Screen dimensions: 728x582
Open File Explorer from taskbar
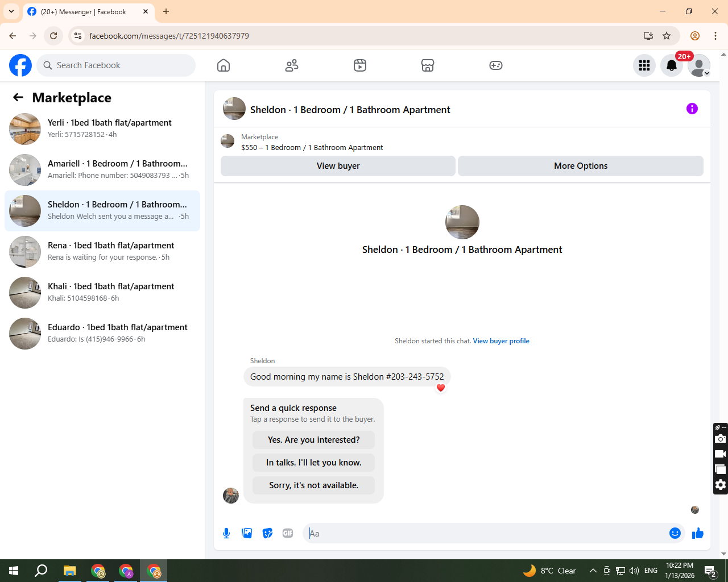[x=69, y=571]
